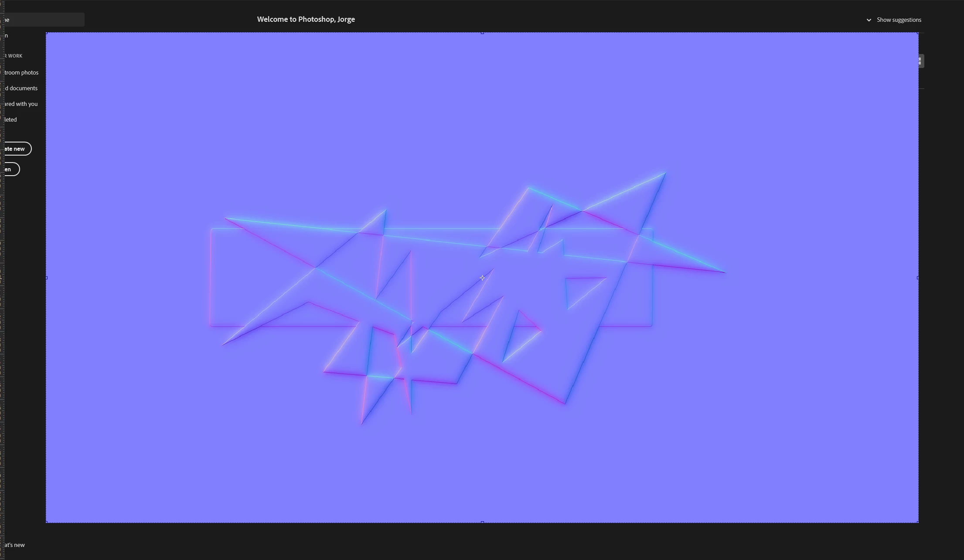Click the bottom-left corner transform handle
This screenshot has height=560, width=964.
coord(47,522)
